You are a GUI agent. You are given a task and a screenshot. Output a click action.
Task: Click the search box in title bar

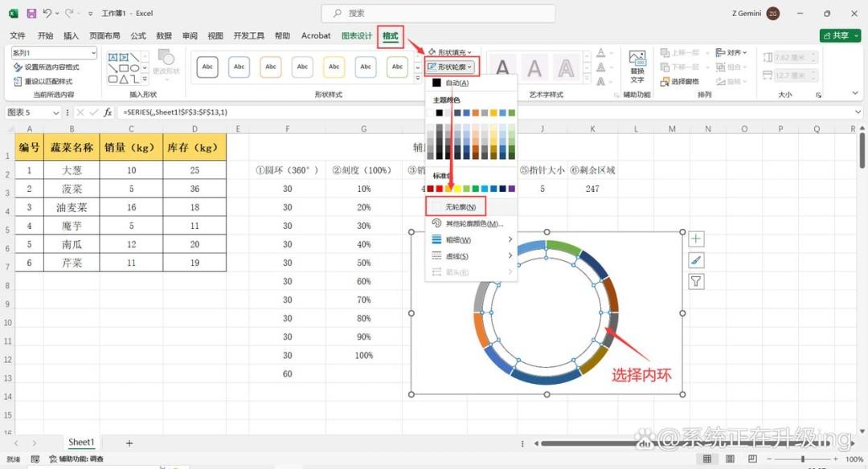(439, 14)
